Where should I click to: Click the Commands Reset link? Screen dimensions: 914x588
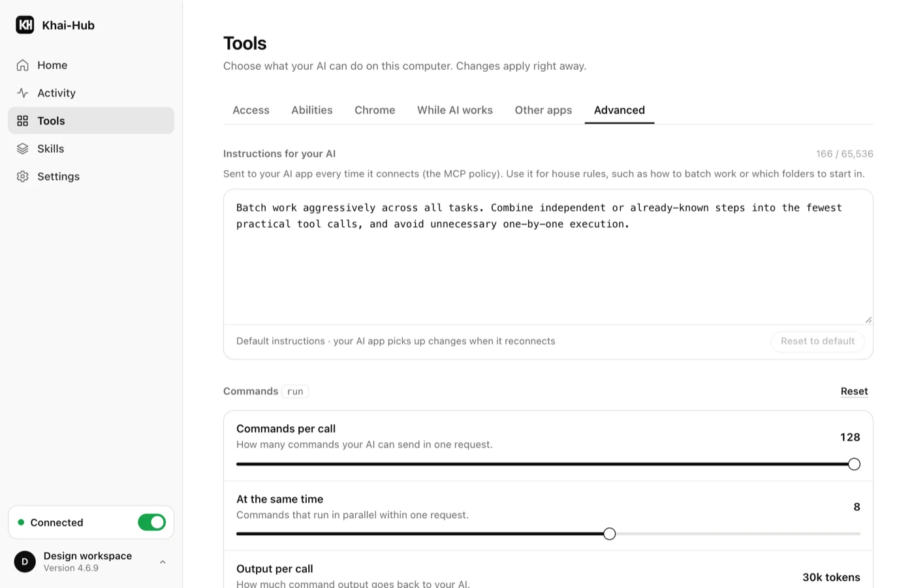click(x=854, y=392)
